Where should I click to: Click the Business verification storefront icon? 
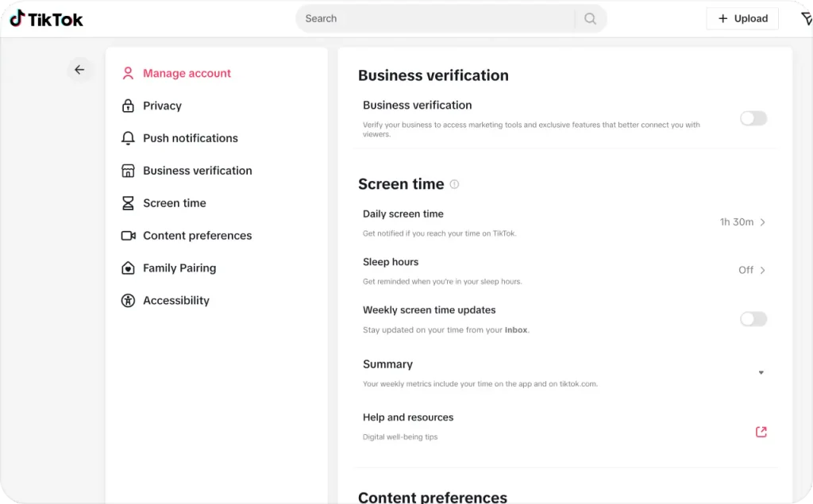pyautogui.click(x=128, y=171)
